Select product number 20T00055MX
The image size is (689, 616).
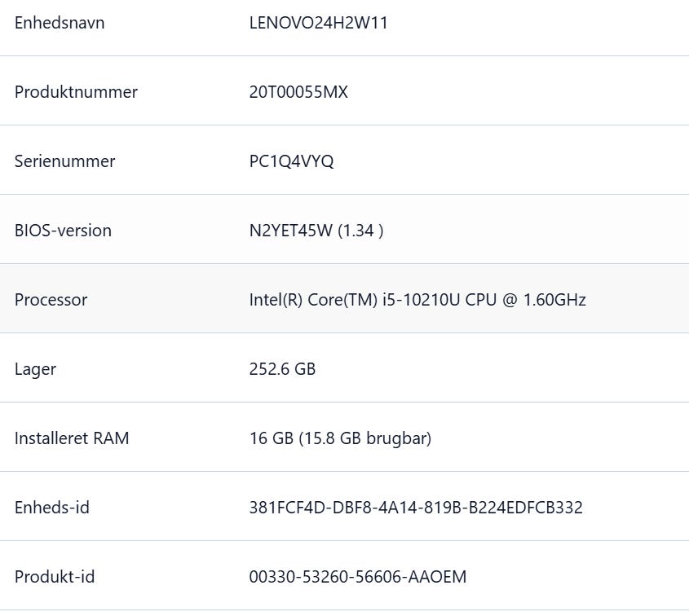pos(298,92)
